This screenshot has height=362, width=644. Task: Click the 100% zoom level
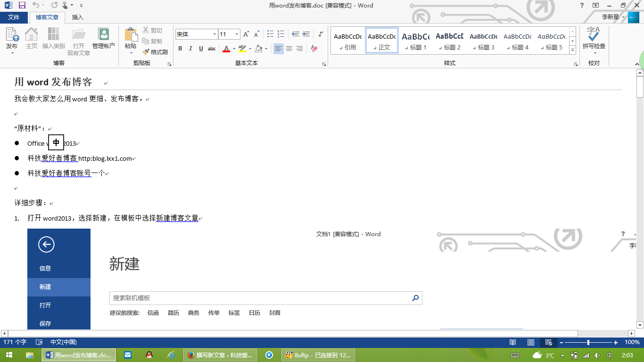point(632,342)
